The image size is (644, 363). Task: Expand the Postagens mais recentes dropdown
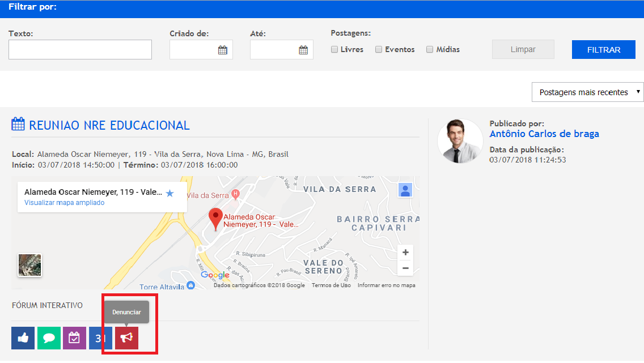click(x=587, y=92)
